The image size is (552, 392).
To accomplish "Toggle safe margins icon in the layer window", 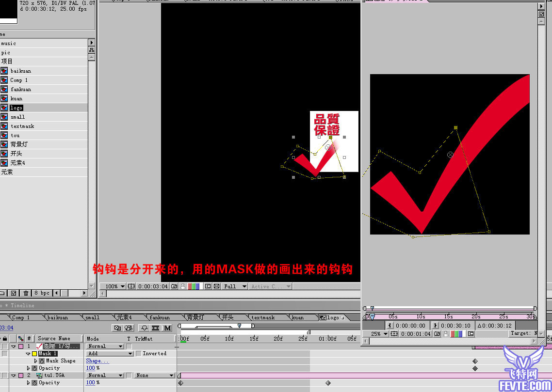I will (x=394, y=334).
